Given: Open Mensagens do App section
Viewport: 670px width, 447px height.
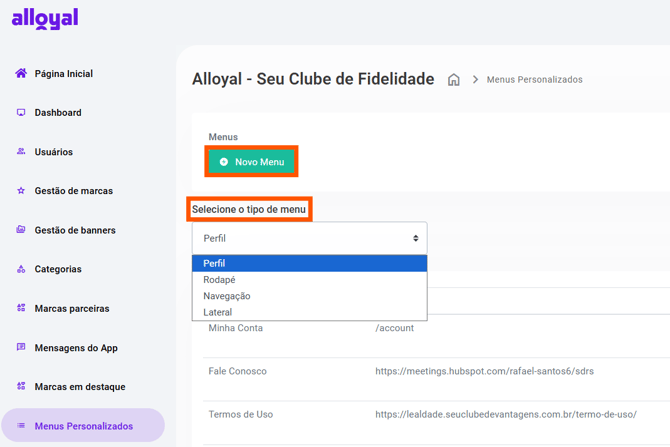Looking at the screenshot, I should pos(76,348).
